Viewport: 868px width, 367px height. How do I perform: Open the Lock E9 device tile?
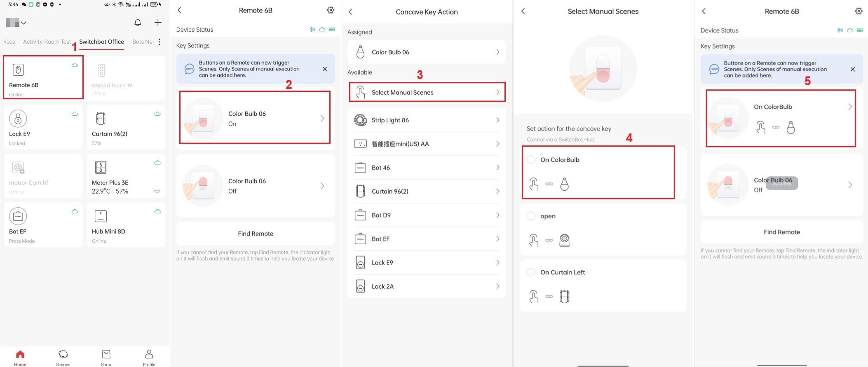tap(43, 127)
